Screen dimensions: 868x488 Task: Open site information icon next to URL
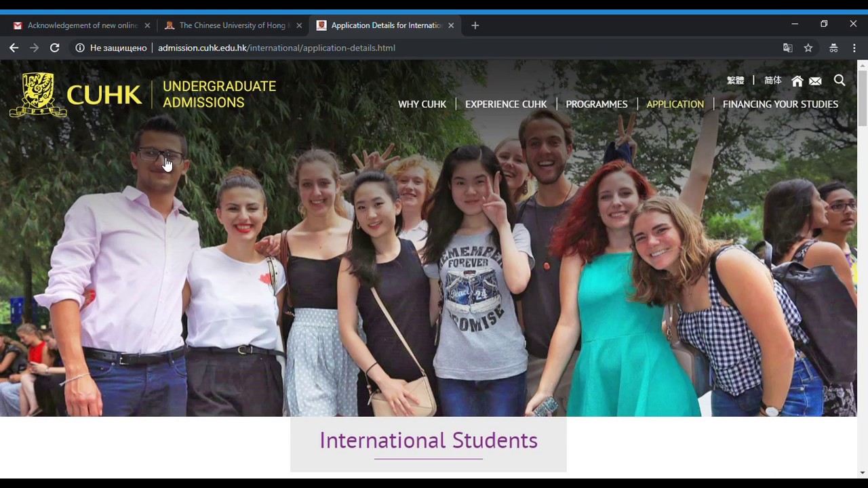[80, 47]
